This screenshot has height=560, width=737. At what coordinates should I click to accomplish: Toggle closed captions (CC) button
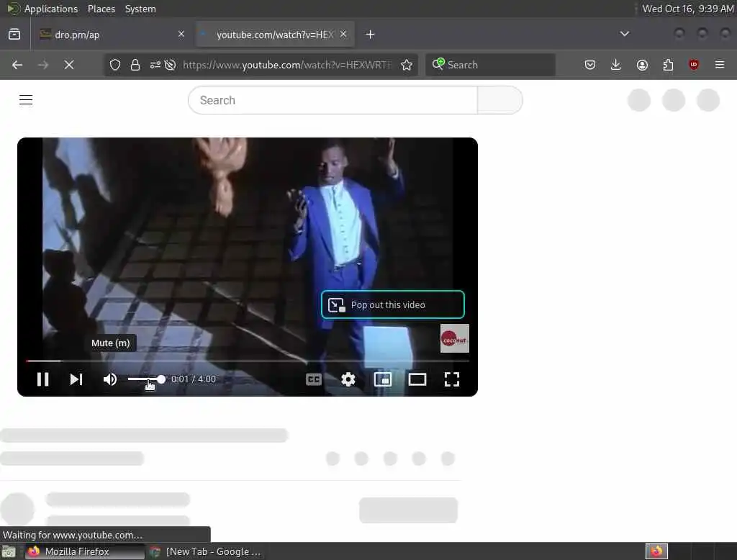[x=314, y=379]
